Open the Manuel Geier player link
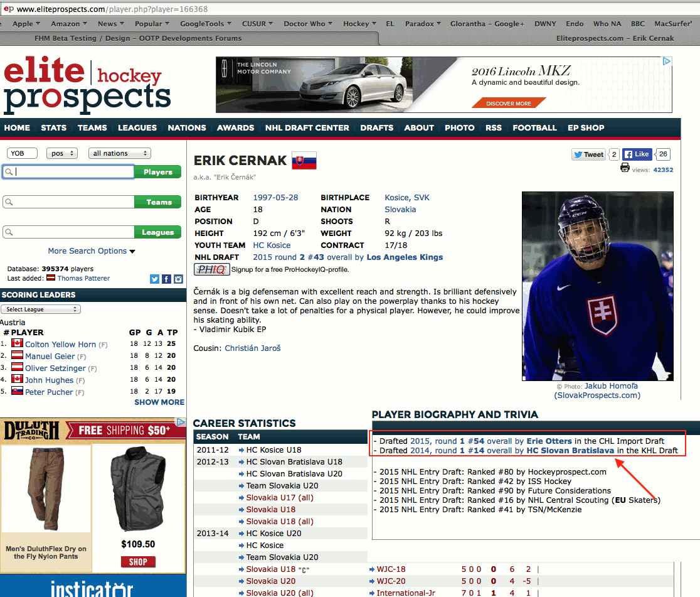 pyautogui.click(x=50, y=357)
